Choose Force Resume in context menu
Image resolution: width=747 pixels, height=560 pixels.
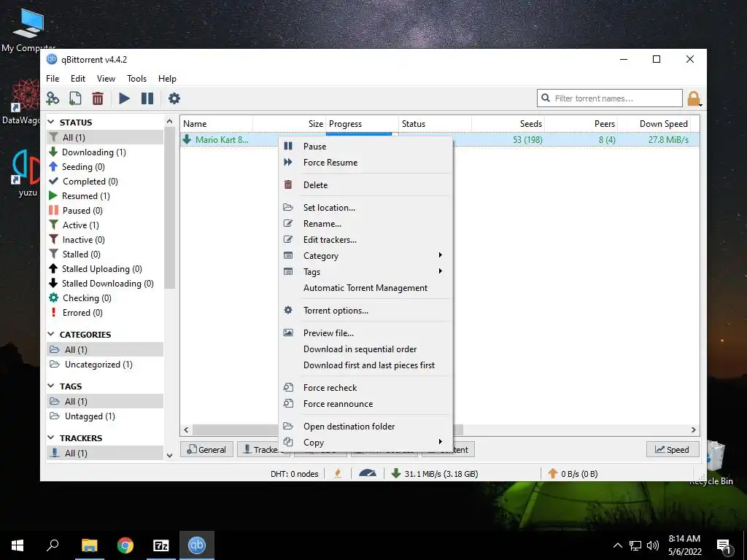click(365, 163)
